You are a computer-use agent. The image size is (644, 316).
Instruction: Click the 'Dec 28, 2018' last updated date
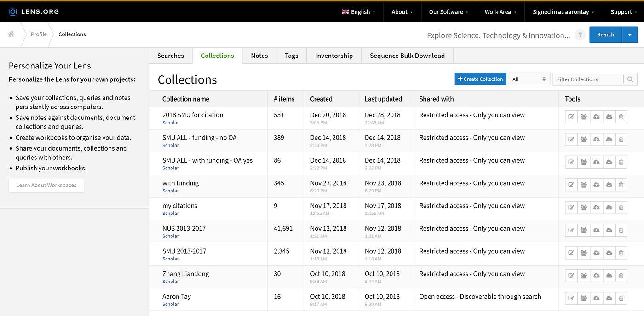coord(383,115)
